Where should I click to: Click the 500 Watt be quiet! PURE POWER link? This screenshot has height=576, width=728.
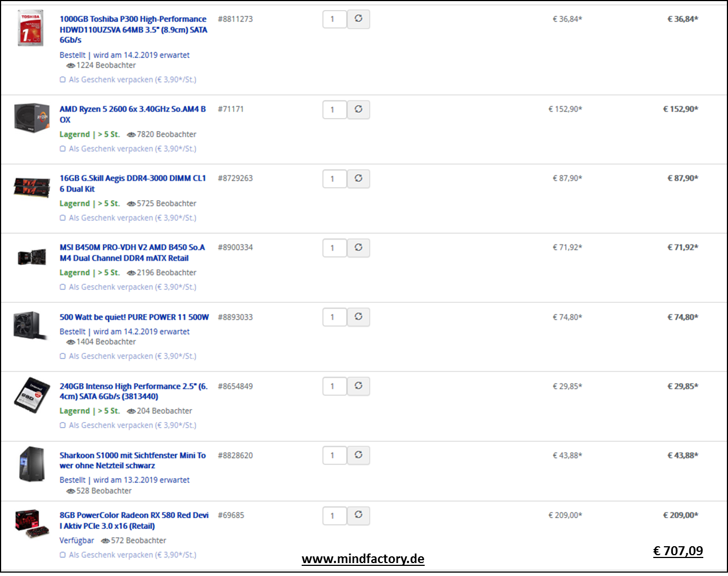134,318
